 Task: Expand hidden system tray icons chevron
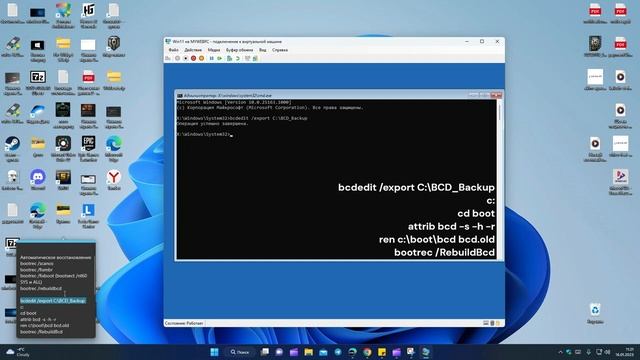pos(560,352)
